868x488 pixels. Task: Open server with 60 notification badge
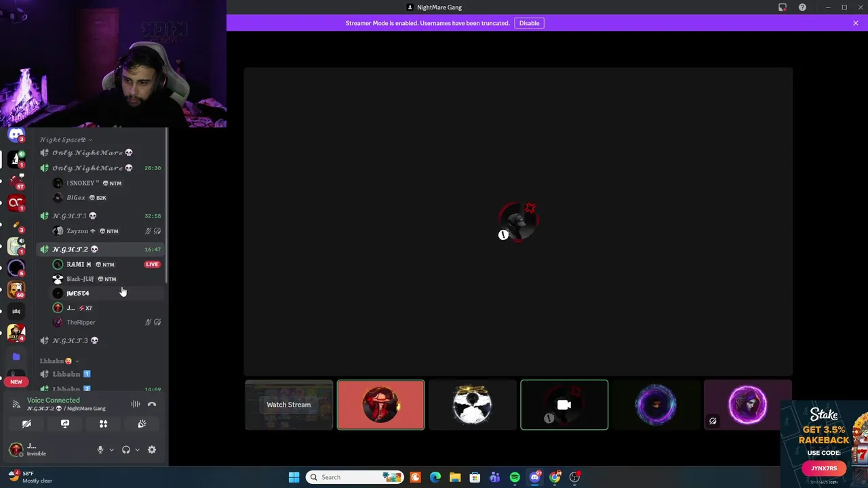pos(16,290)
